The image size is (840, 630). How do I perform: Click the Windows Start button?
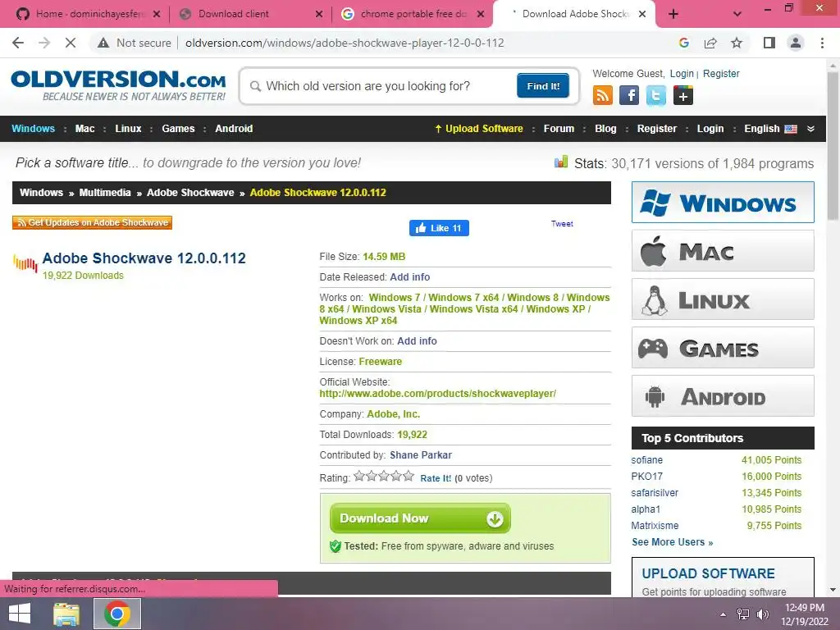pos(20,614)
